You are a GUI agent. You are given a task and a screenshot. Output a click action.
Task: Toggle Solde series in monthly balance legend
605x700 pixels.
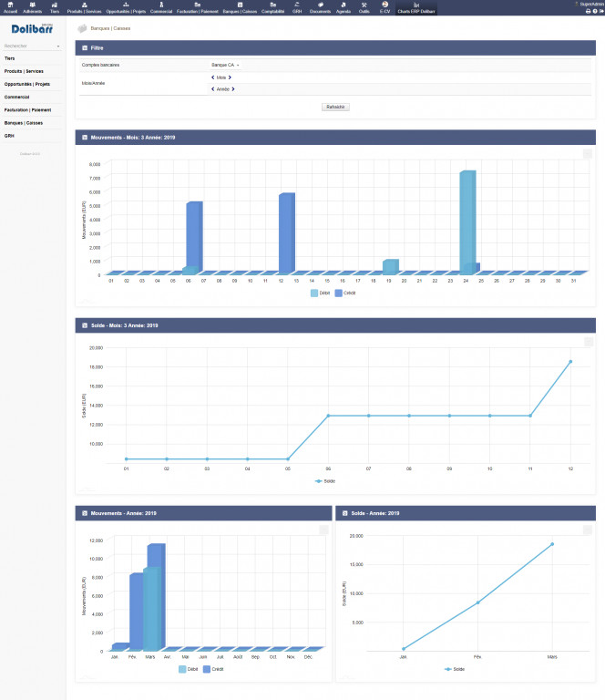click(x=325, y=479)
